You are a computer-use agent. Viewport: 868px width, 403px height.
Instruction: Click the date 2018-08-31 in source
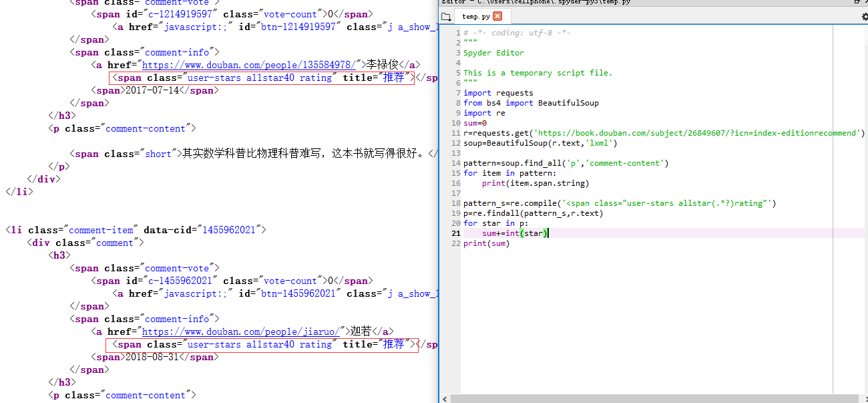[153, 357]
